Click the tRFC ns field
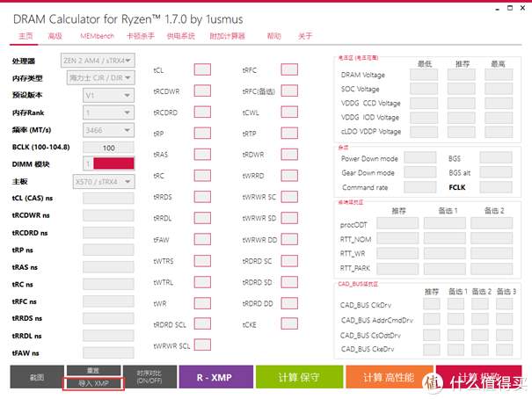 pos(108,301)
